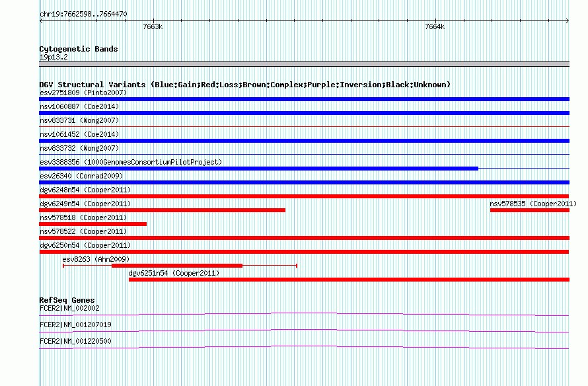Click the nsv578518 short red bar

point(92,224)
